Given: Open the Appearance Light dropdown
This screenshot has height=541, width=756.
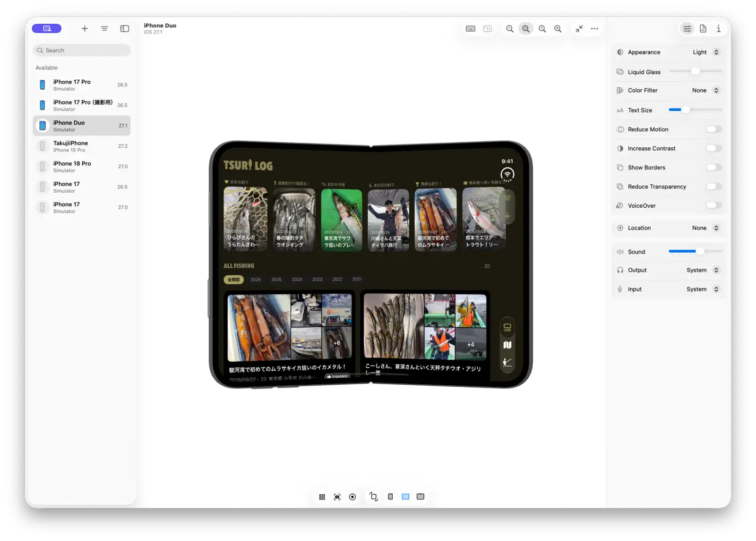Looking at the screenshot, I should (x=706, y=52).
